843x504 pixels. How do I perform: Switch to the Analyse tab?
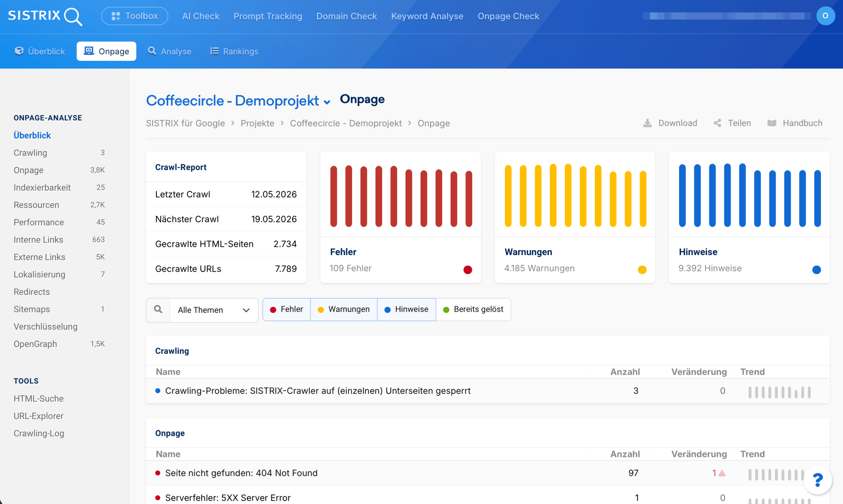[170, 51]
